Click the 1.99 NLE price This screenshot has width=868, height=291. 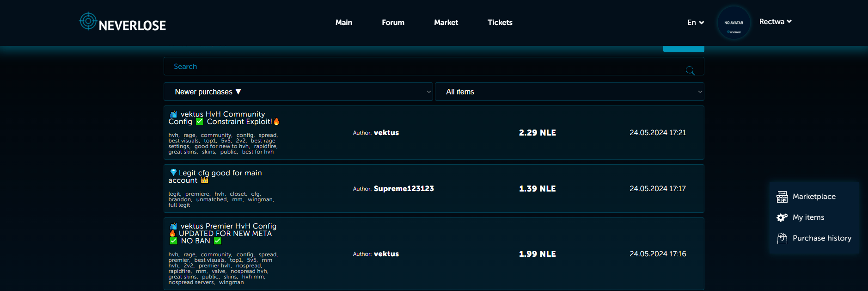(537, 254)
